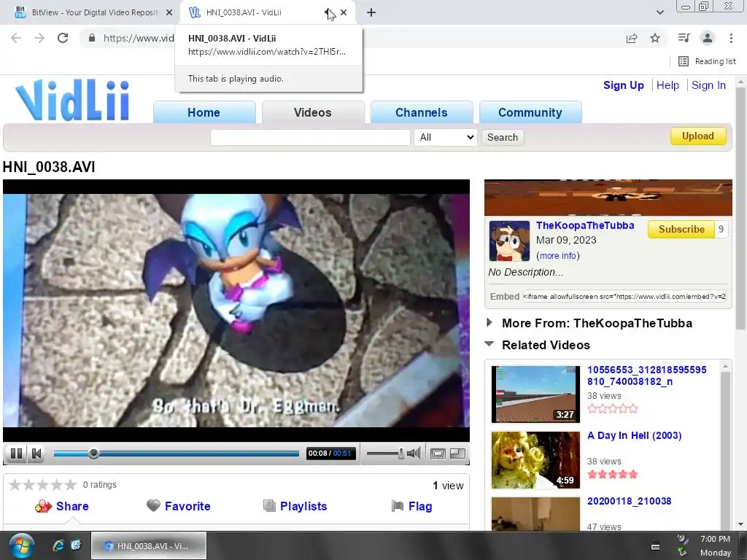747x560 pixels.
Task: Click the Favorite heart icon
Action: click(x=153, y=506)
